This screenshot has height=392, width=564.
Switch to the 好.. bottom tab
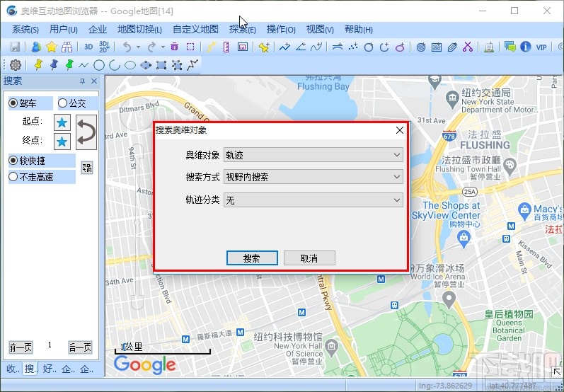pos(50,369)
